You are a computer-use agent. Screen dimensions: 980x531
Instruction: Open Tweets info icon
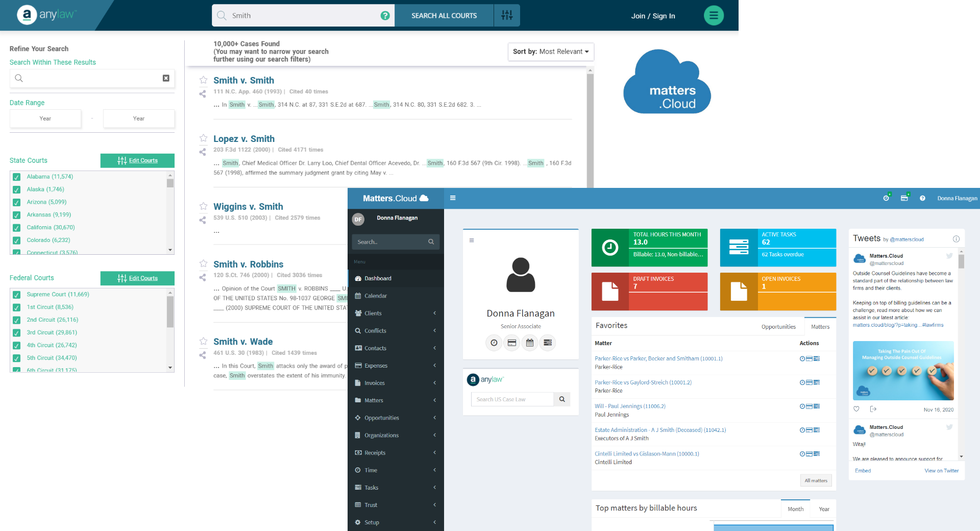pyautogui.click(x=956, y=239)
